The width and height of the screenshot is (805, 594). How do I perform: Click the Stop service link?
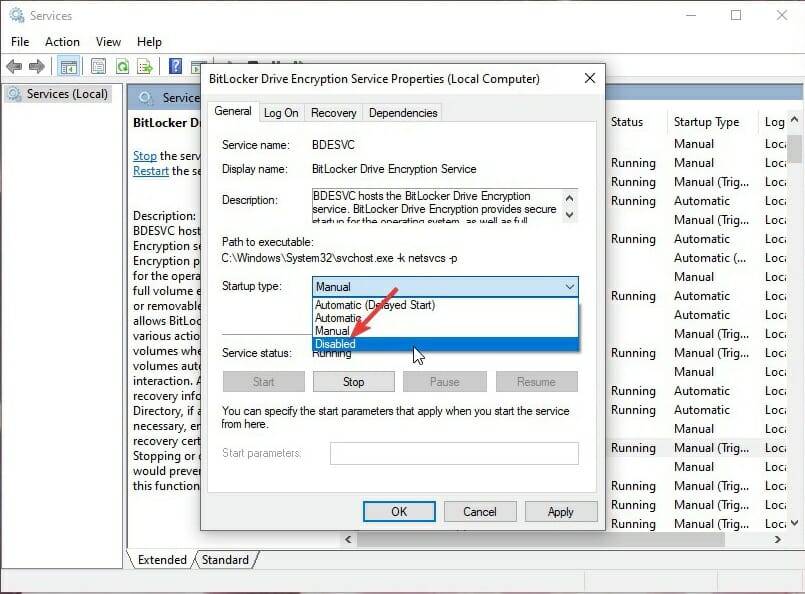click(x=145, y=155)
